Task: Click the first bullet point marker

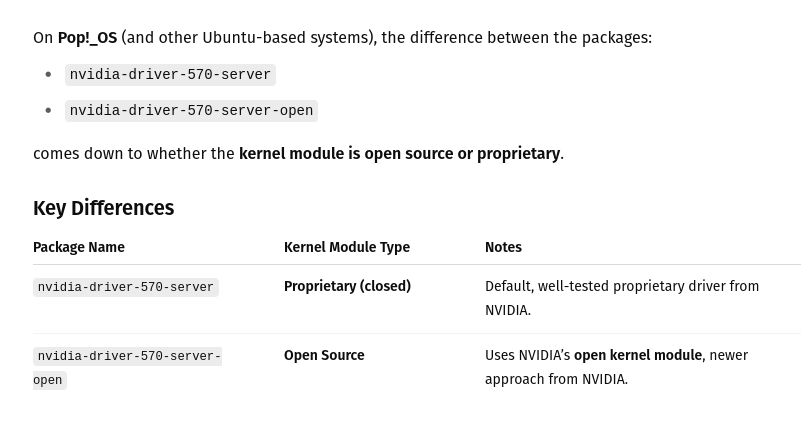Action: coord(48,75)
